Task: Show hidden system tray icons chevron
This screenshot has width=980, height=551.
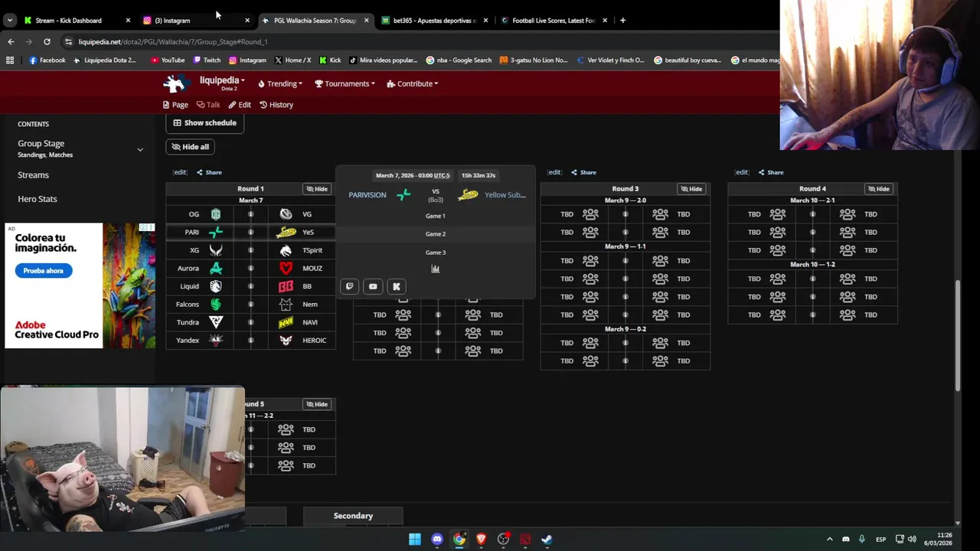Action: (829, 540)
